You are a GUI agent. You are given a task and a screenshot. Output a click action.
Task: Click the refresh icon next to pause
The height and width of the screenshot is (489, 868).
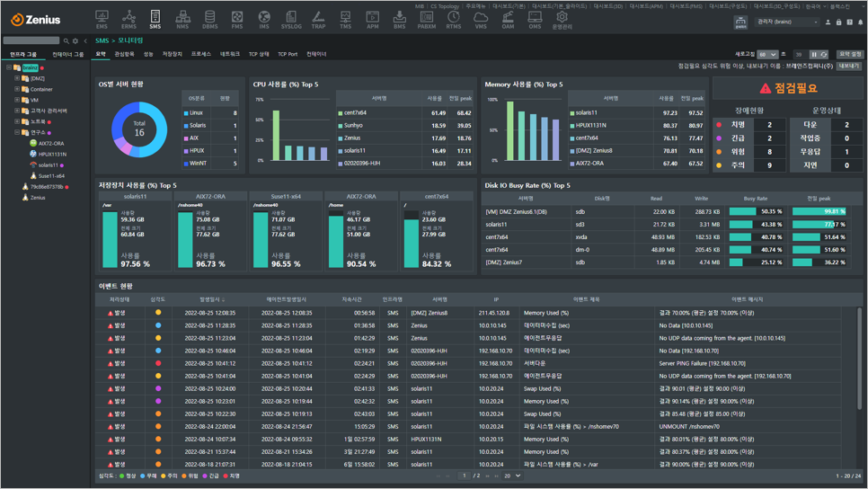(824, 54)
